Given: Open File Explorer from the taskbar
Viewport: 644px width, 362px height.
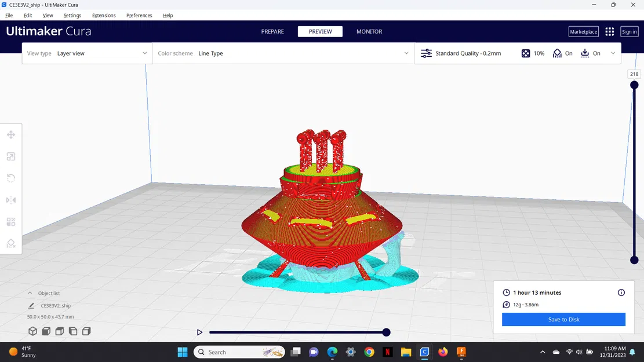Looking at the screenshot, I should (406, 352).
